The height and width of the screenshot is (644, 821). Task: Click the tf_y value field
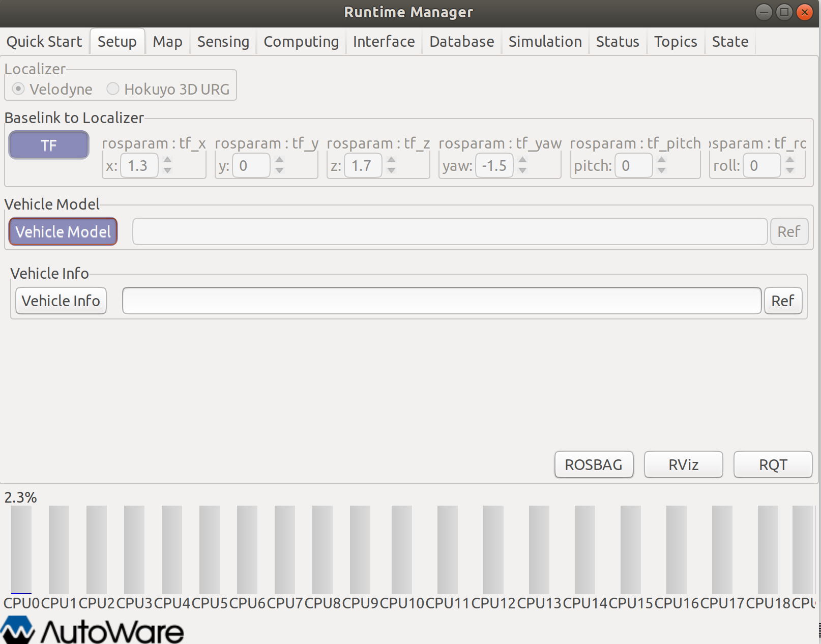click(251, 166)
